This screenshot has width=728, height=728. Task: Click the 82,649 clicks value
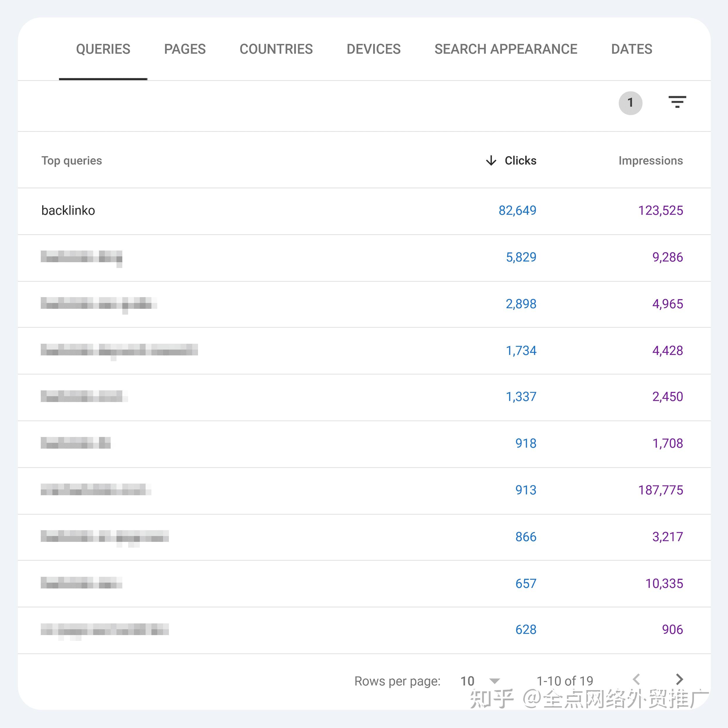517,210
